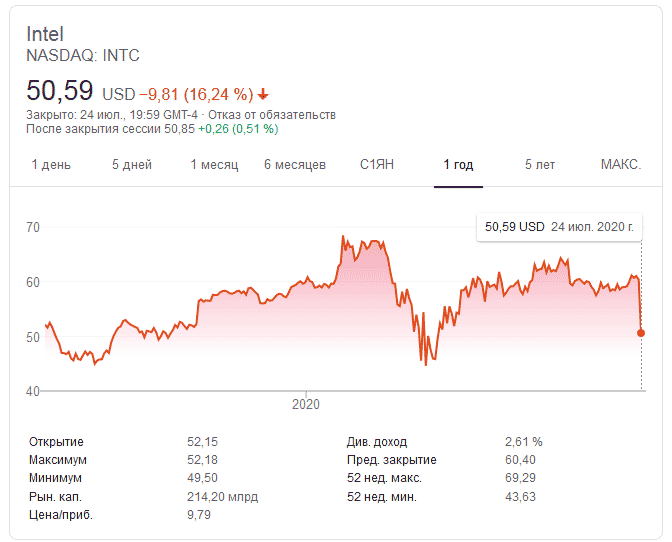Switch chart to "5 лет" range
Viewport: 672px width, 542px height.
click(x=540, y=165)
